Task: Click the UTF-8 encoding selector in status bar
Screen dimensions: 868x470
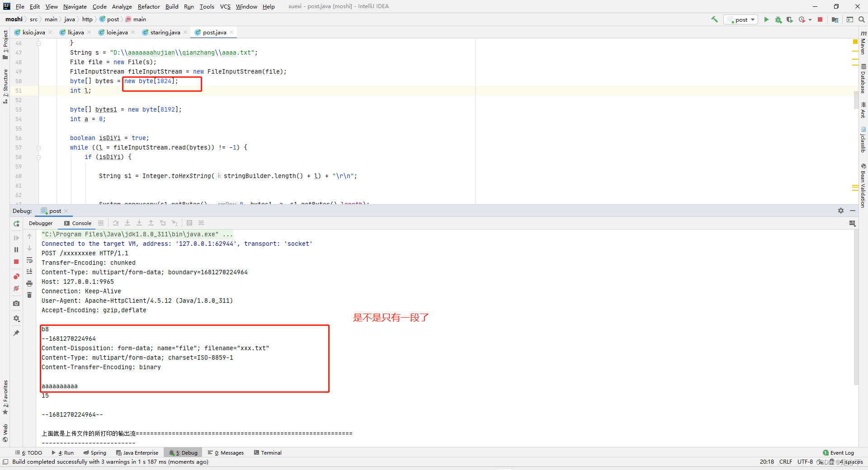Action: (x=805, y=462)
